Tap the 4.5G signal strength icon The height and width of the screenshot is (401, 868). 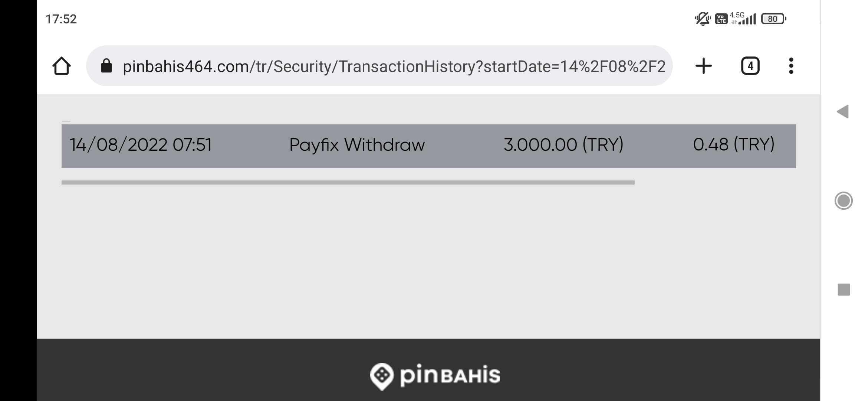pos(744,19)
